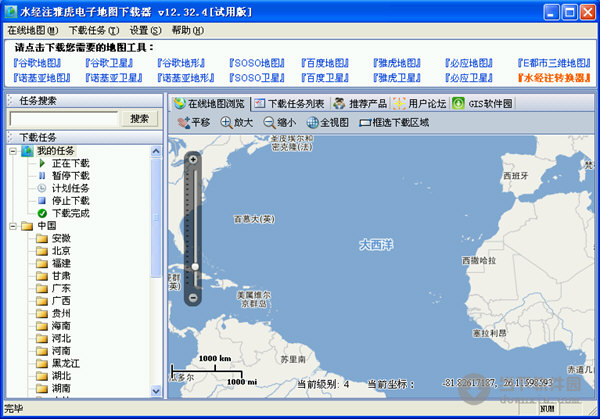
Task: Click the minus button on map zoom slider
Action: pos(193,297)
